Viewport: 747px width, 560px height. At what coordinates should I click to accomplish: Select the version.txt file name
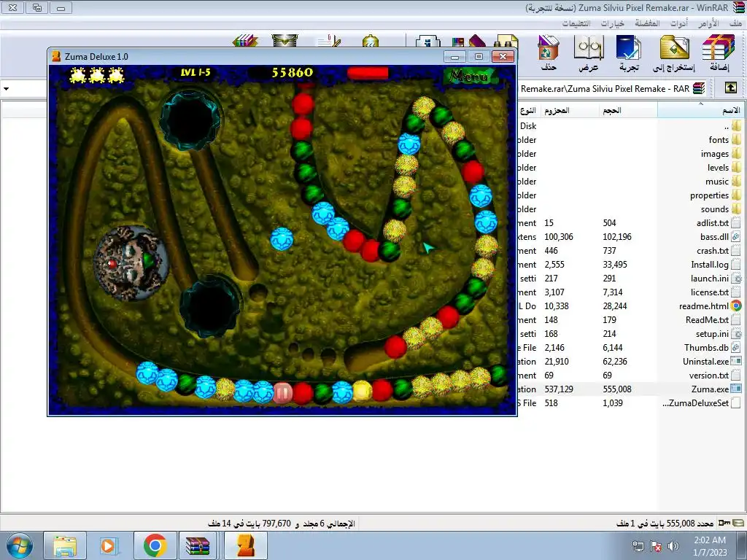(x=709, y=376)
